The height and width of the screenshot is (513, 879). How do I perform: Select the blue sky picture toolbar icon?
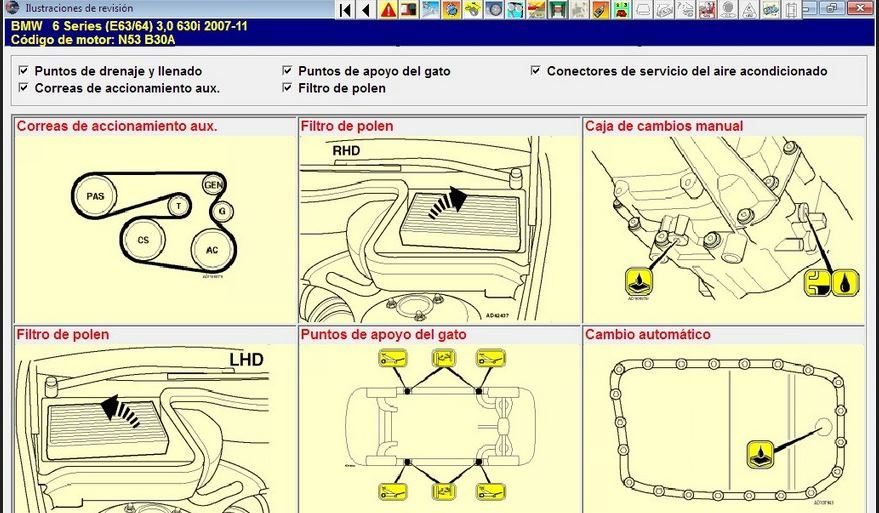point(430,10)
